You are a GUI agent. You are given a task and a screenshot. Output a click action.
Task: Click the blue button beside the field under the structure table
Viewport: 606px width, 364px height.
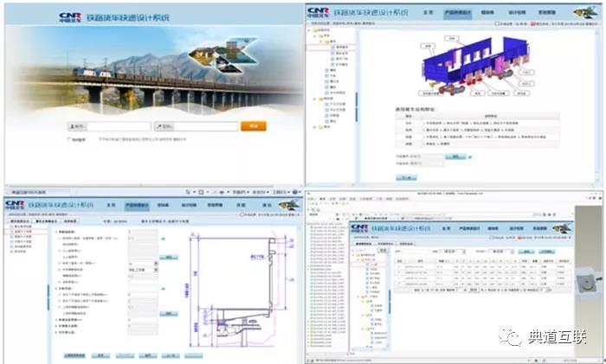point(455,156)
